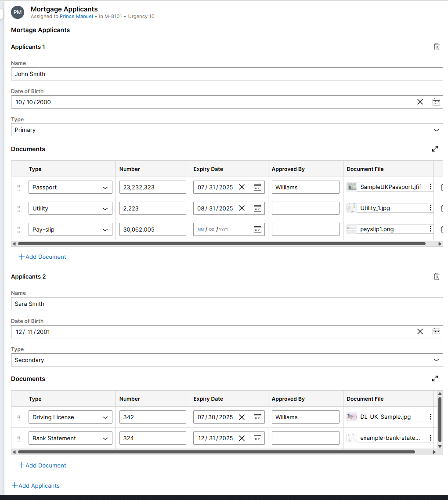Screen dimensions: 448x500
Task: Open options menu for Utility_1.jpg
Action: tap(430, 208)
